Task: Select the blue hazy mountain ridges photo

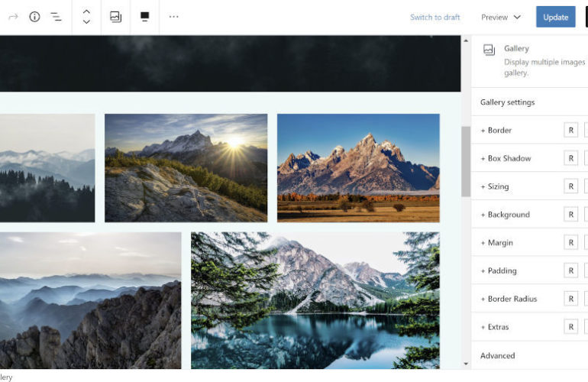Action: 90,300
